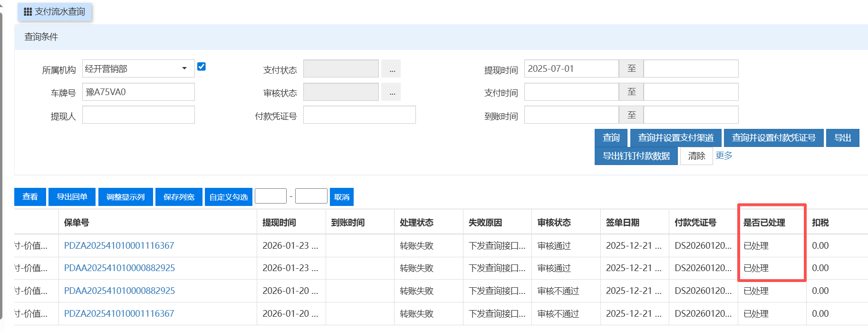Click the 2026-01-20 cell in third row

click(x=290, y=291)
